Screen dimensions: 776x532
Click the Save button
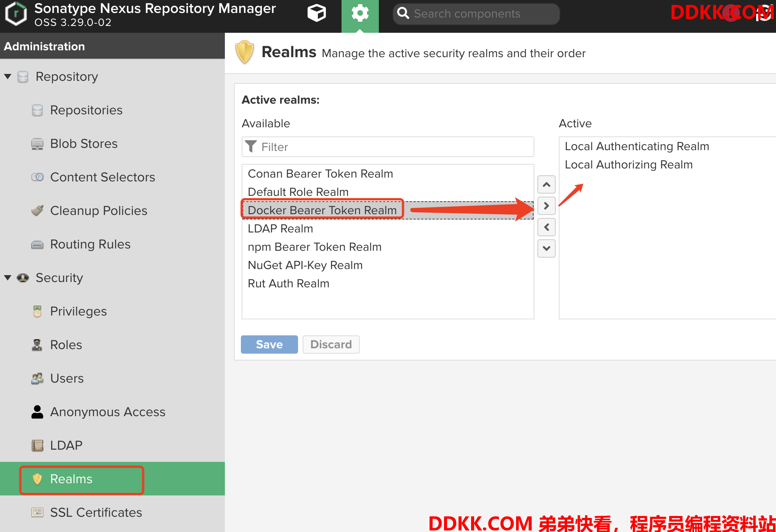point(269,345)
